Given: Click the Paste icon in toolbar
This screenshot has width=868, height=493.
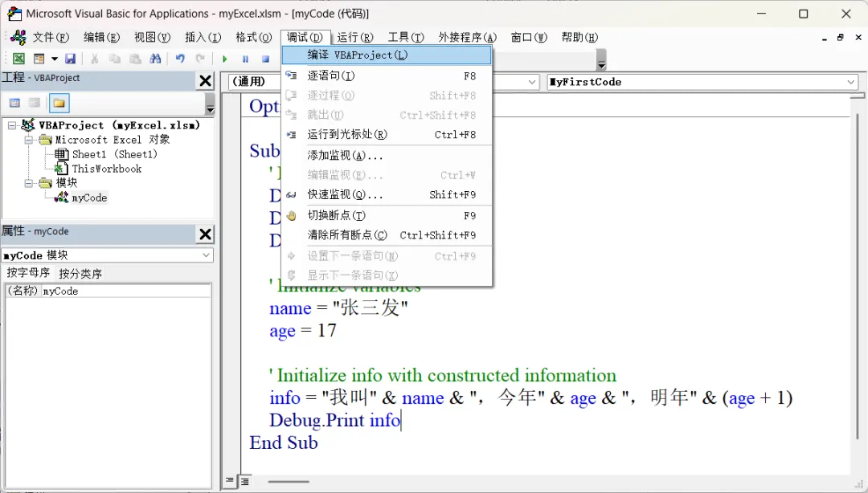Looking at the screenshot, I should pos(135,58).
